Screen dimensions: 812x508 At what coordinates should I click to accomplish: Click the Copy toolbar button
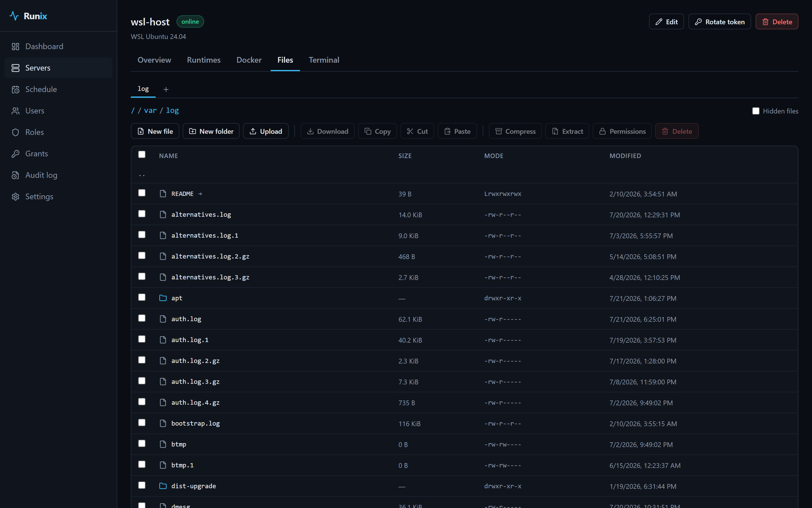coord(378,131)
